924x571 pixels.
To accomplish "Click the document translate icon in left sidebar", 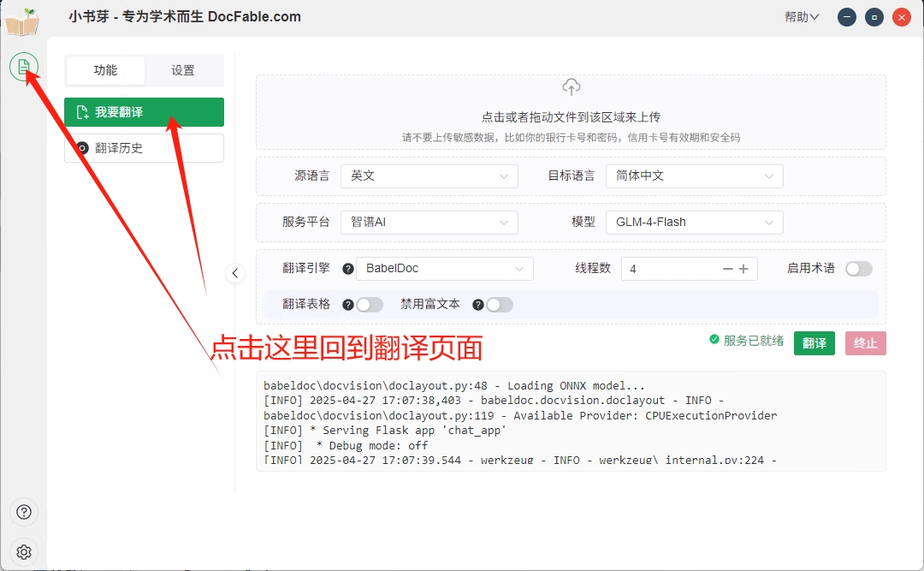I will [24, 66].
